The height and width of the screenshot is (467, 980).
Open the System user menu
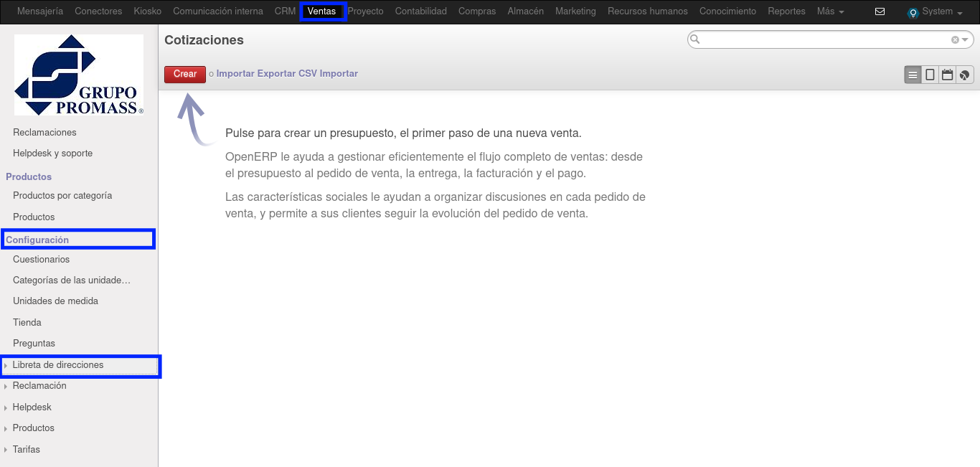tap(935, 11)
